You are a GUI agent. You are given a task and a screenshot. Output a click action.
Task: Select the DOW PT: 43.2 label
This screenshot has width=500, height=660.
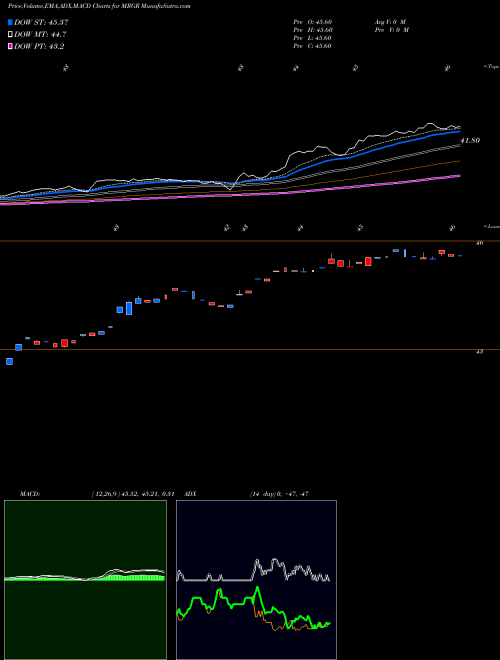[39, 46]
